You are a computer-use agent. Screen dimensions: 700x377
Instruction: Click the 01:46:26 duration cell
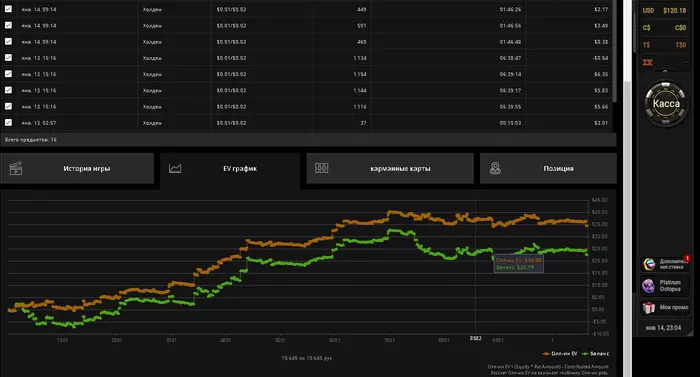(510, 9)
